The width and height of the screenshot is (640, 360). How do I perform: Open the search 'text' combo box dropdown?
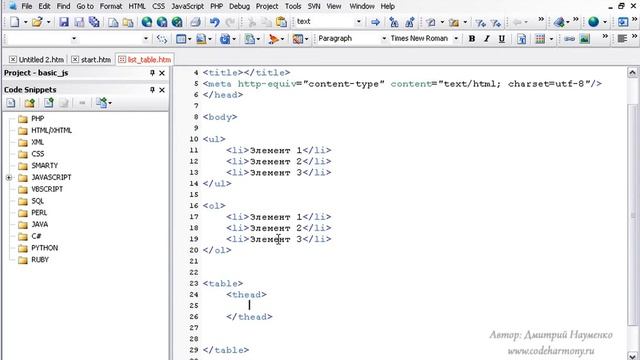358,22
